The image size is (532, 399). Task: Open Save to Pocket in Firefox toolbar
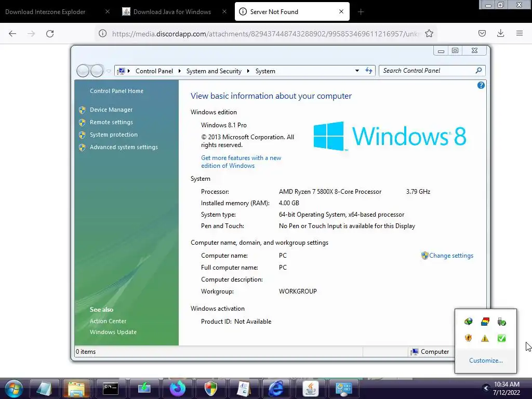coord(482,33)
